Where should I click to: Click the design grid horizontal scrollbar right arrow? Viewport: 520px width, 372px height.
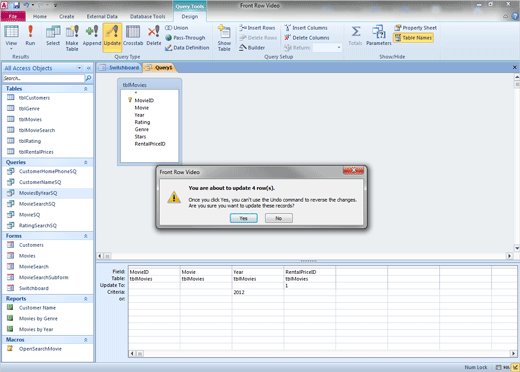pyautogui.click(x=513, y=353)
